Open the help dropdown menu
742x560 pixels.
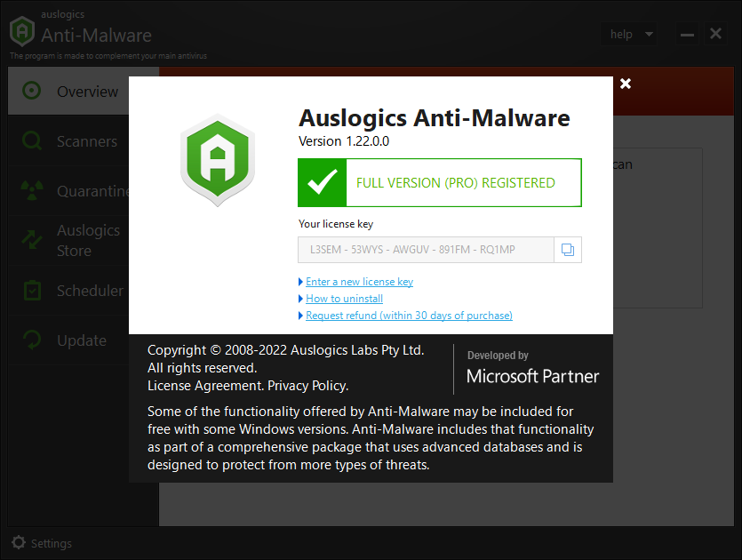tap(628, 34)
